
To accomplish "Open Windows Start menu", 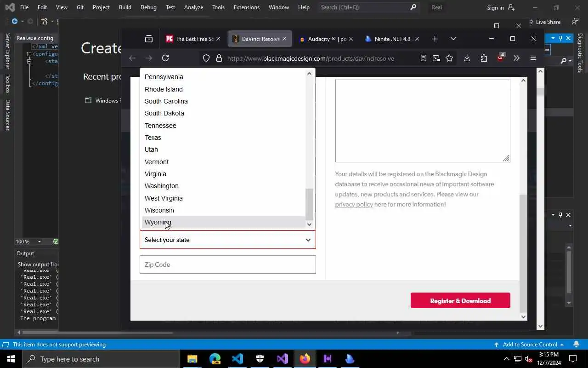I will (x=11, y=359).
